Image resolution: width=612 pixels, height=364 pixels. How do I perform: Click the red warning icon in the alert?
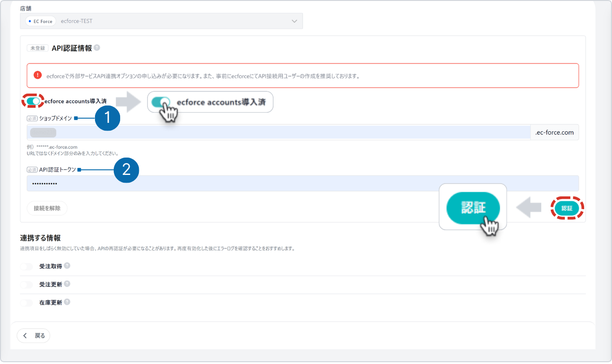pos(38,75)
